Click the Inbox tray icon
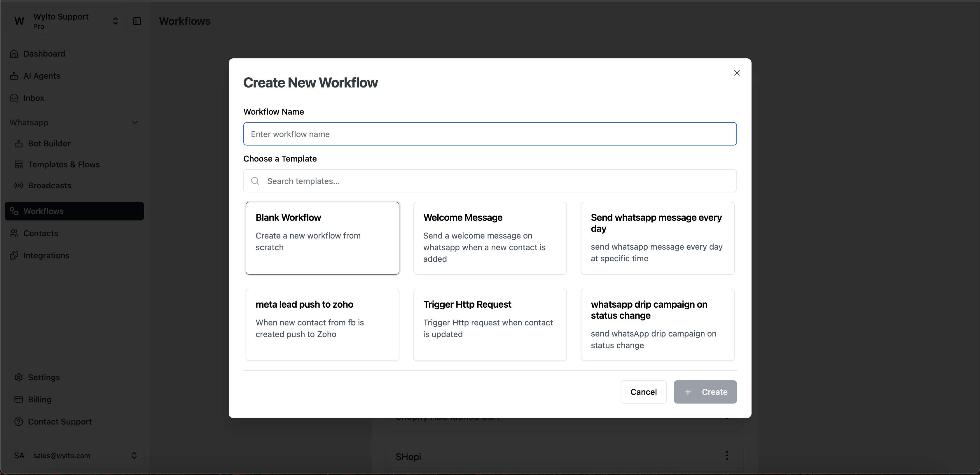This screenshot has height=475, width=980. [x=14, y=98]
